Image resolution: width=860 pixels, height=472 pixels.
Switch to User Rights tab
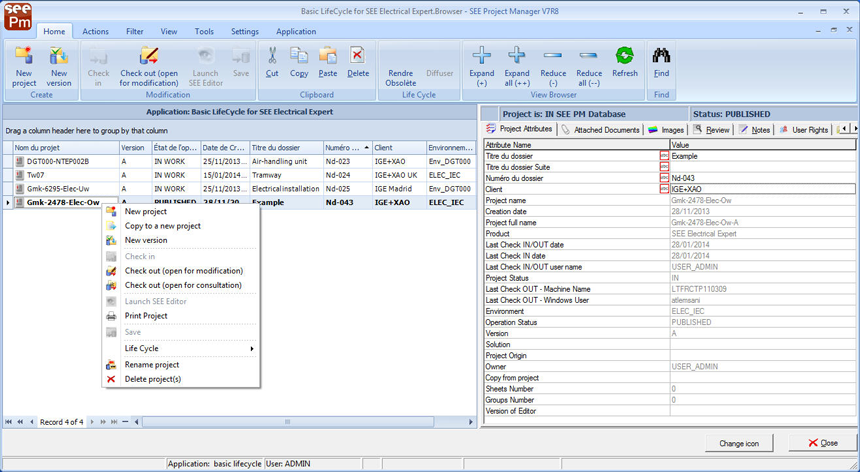(x=804, y=130)
